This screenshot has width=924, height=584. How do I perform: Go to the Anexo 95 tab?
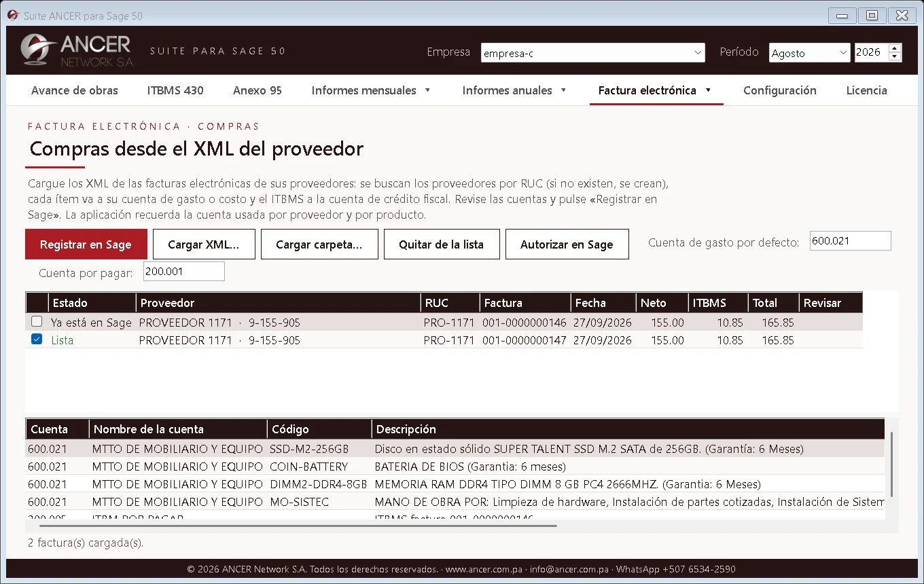(x=257, y=90)
